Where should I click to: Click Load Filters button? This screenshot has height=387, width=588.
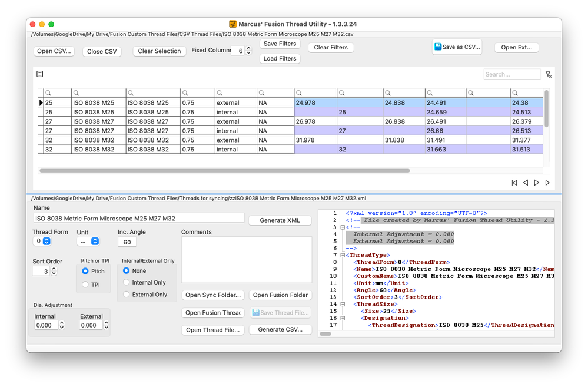tap(280, 58)
